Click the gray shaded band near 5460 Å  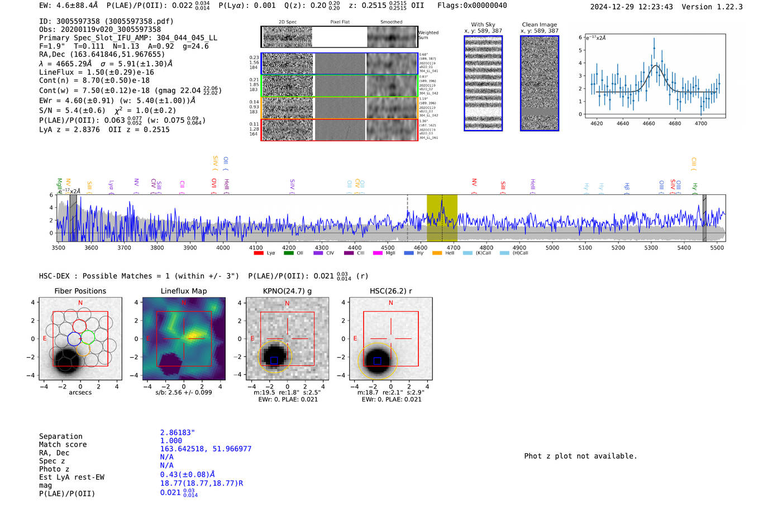tap(704, 218)
